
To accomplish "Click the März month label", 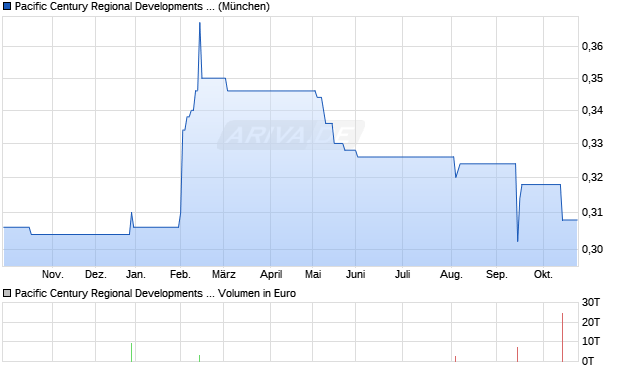I will click(x=224, y=274).
